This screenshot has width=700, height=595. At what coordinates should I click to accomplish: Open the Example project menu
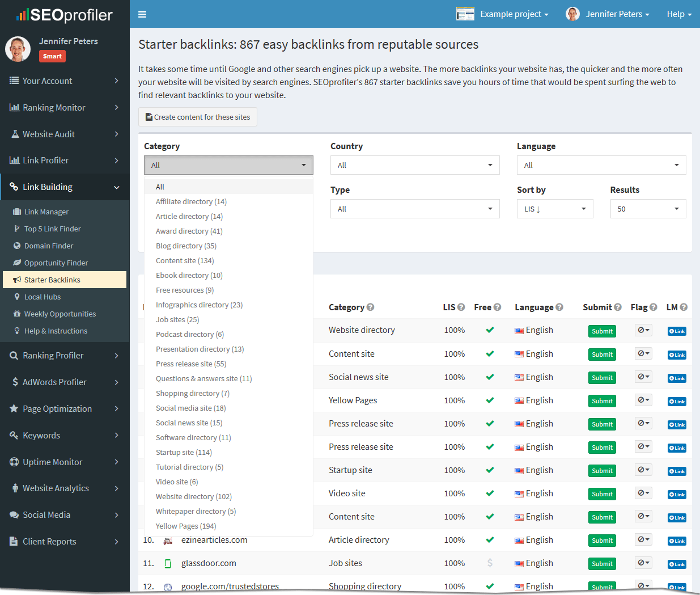pos(514,14)
